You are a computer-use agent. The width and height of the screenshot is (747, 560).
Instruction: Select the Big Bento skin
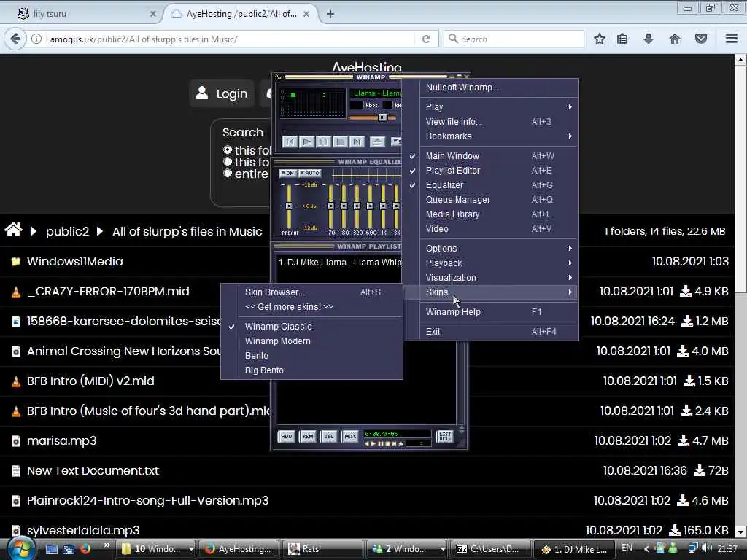(x=312, y=370)
